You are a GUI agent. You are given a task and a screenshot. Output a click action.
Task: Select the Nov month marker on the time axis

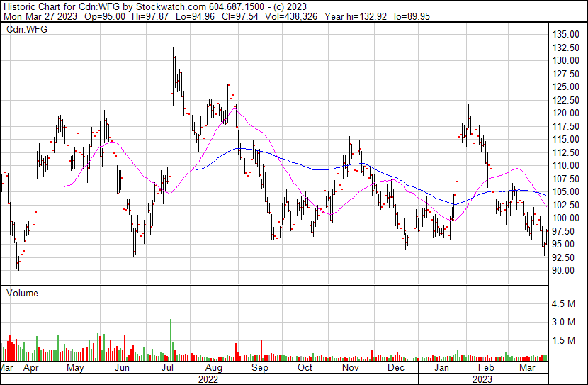[x=350, y=369]
